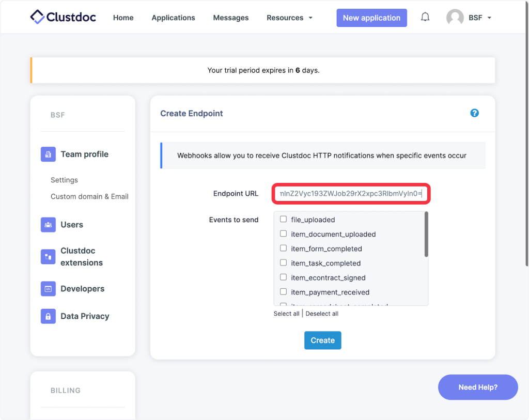Expand the Resources dropdown menu
The width and height of the screenshot is (529, 420).
click(289, 18)
